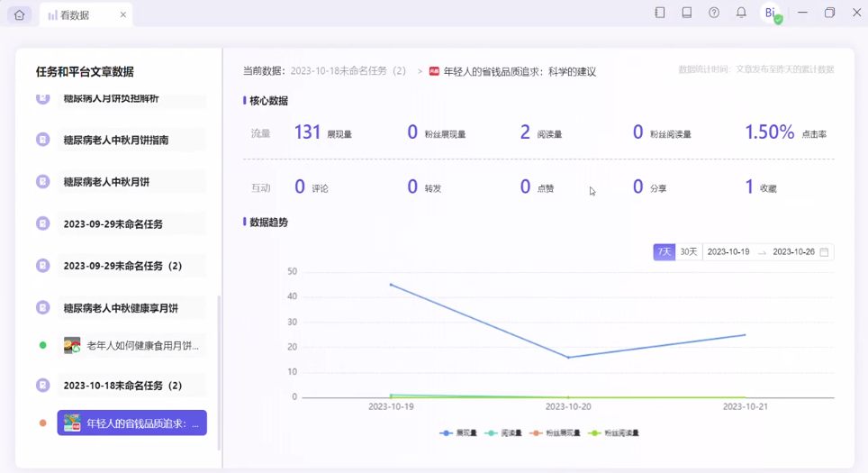Minimize the application window
The image size is (868, 473).
pos(802,13)
